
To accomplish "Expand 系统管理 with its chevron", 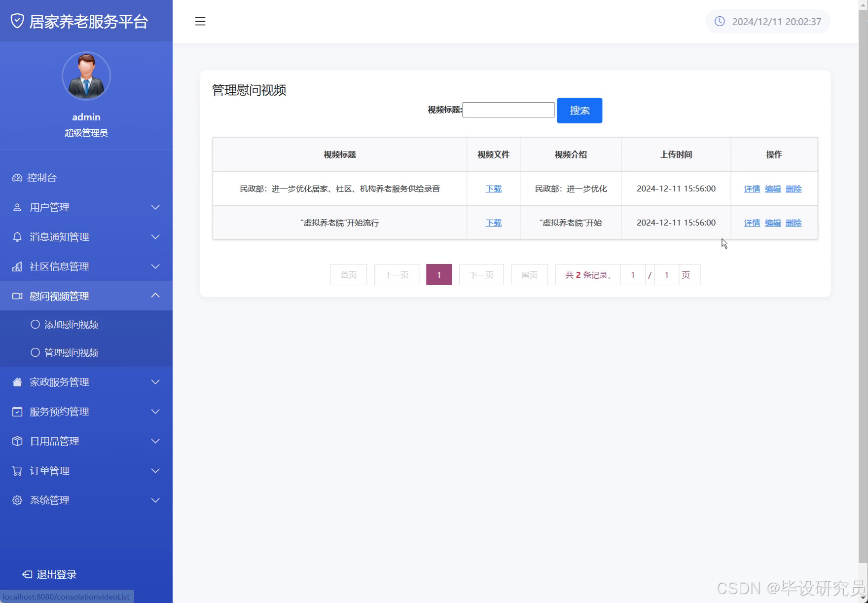I will (155, 500).
